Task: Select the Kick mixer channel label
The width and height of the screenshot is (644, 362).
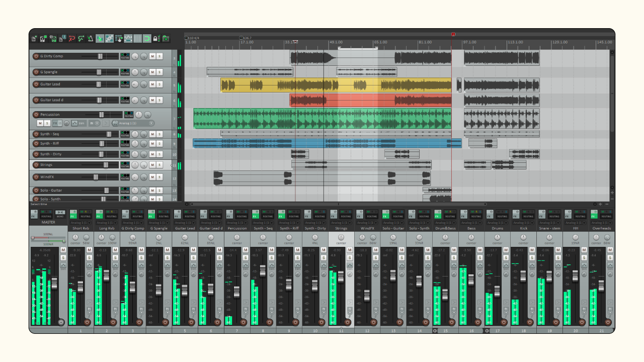Action: tap(524, 228)
